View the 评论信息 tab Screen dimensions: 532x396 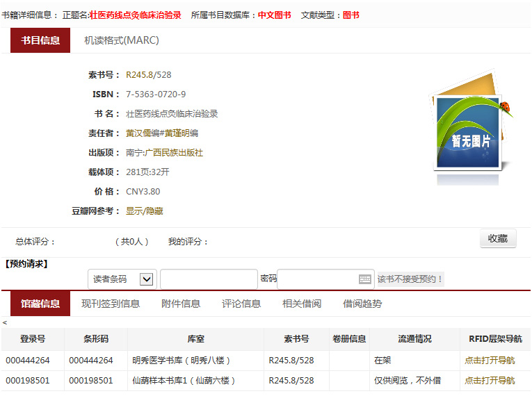(241, 304)
